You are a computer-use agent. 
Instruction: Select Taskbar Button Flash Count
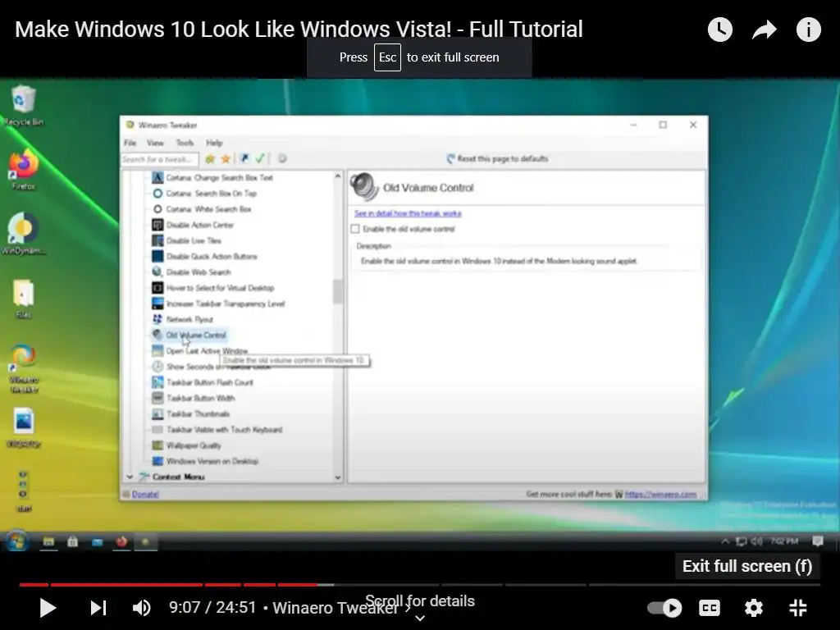pos(203,382)
